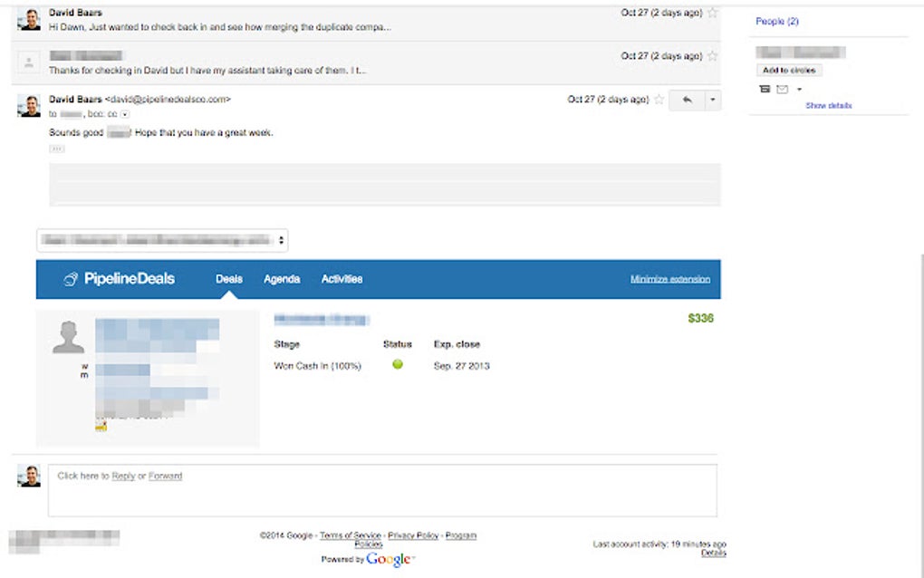Star the first David Baars message
Image resolution: width=924 pixels, height=578 pixels.
[x=712, y=13]
